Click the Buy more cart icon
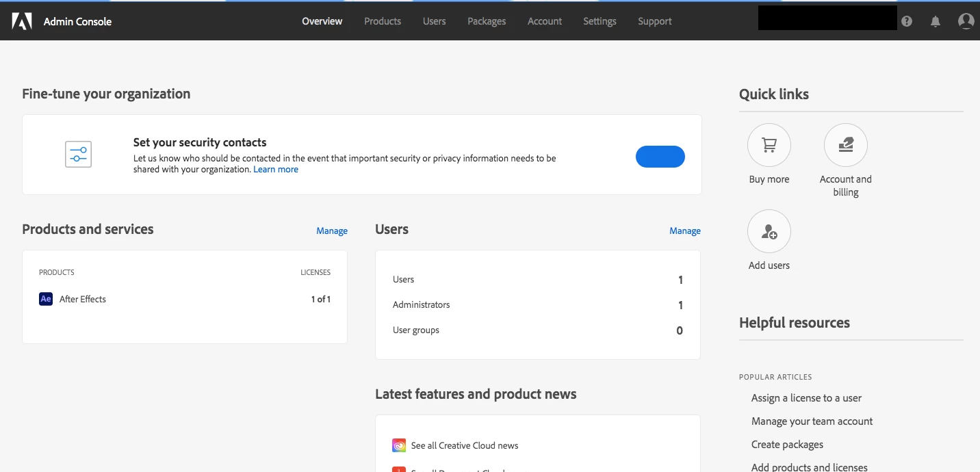 click(769, 145)
